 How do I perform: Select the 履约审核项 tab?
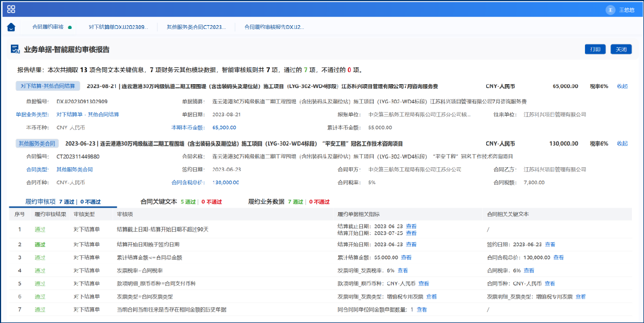[63, 202]
